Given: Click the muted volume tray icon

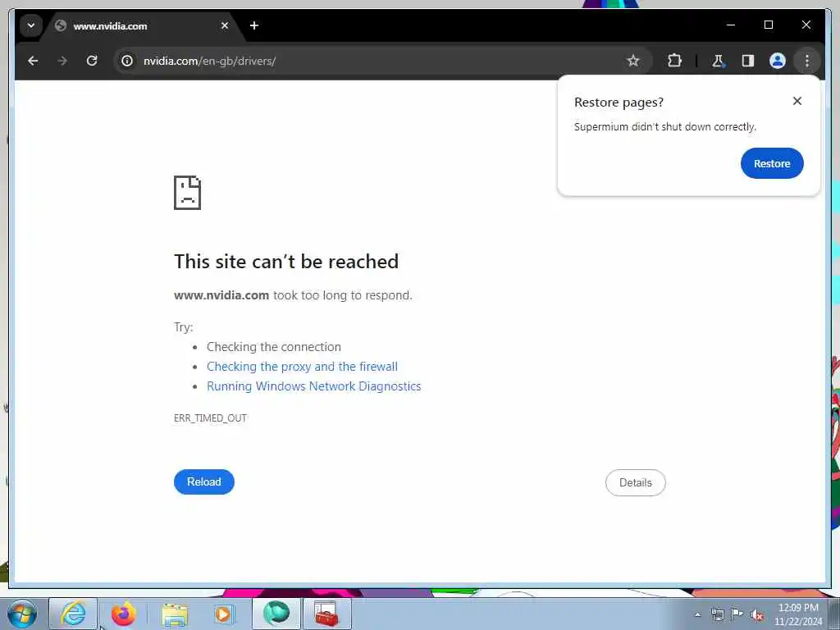Looking at the screenshot, I should 757,615.
